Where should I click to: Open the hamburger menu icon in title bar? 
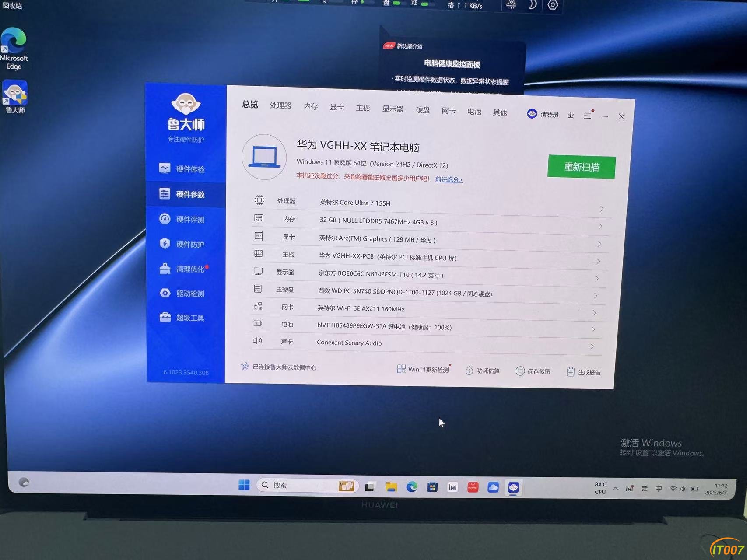(588, 115)
